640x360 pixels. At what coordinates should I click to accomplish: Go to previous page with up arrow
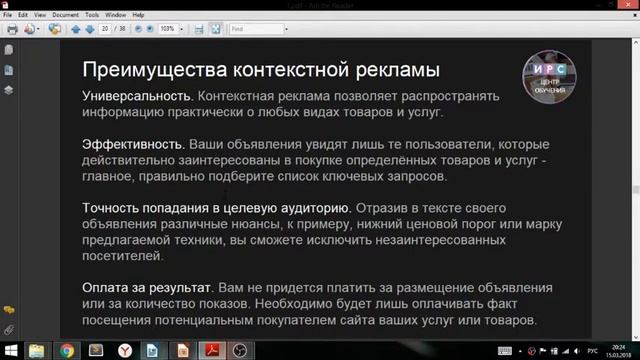point(76,29)
